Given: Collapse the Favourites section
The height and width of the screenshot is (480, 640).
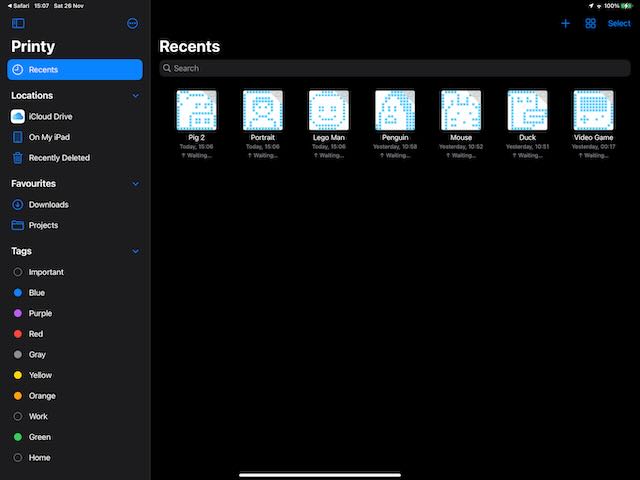Looking at the screenshot, I should click(136, 184).
